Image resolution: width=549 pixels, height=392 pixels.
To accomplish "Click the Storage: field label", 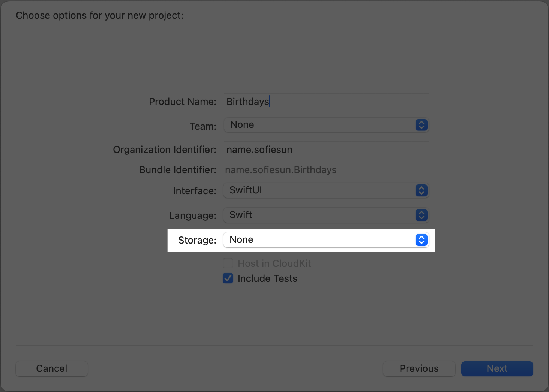I will (197, 240).
